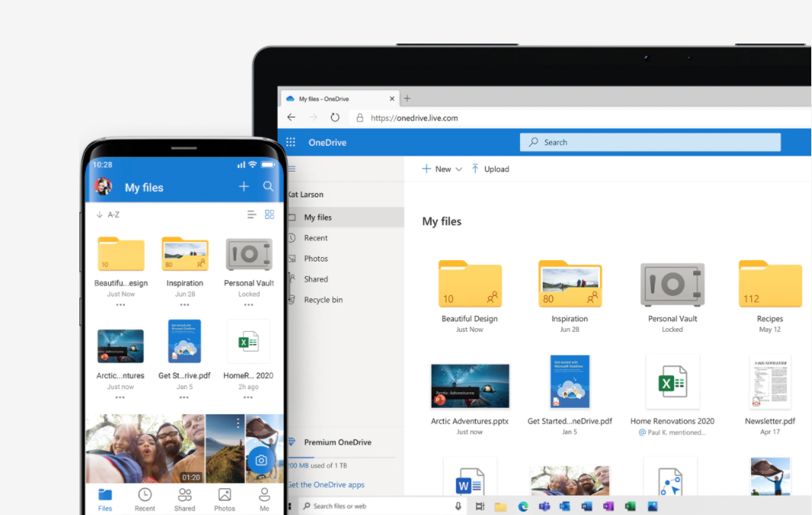The width and height of the screenshot is (812, 515).
Task: Tap the plus add icon in phone app
Action: (x=244, y=186)
